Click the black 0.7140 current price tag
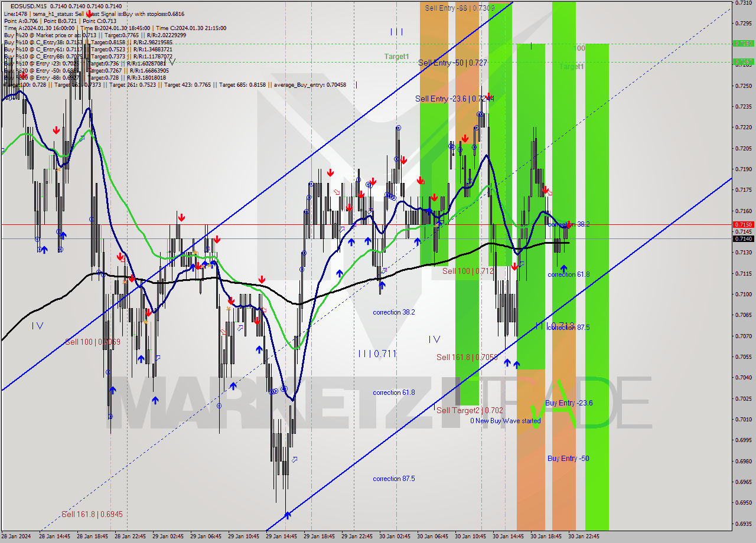 [x=743, y=238]
